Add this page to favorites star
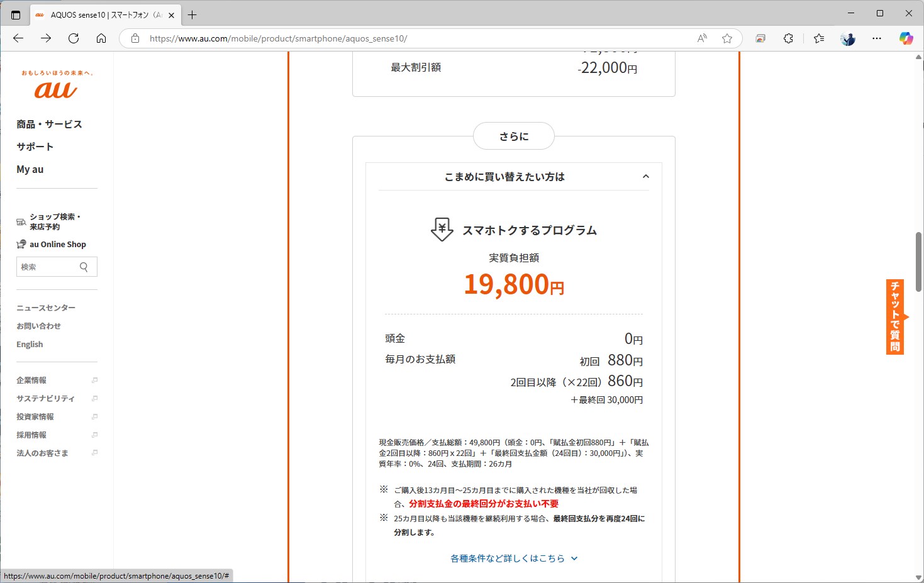This screenshot has height=583, width=924. click(727, 38)
